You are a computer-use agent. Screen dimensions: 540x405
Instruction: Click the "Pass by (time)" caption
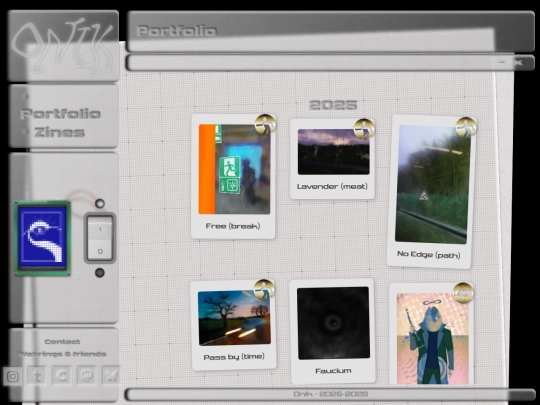point(234,356)
